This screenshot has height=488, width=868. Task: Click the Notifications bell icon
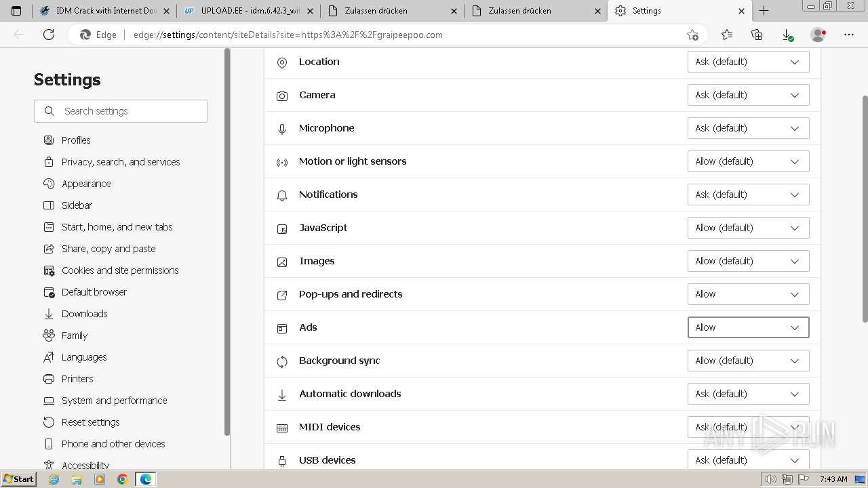[x=282, y=195]
